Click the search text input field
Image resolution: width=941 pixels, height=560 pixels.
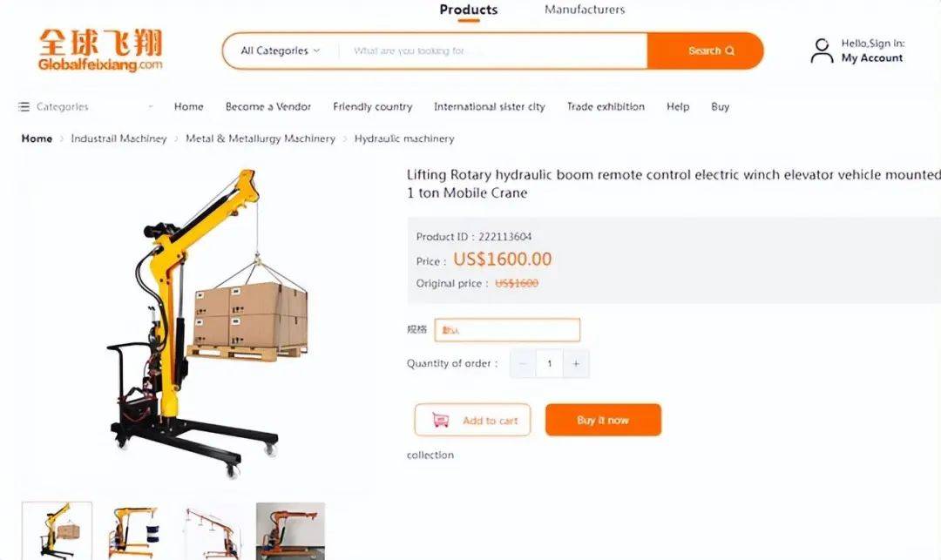tap(493, 51)
